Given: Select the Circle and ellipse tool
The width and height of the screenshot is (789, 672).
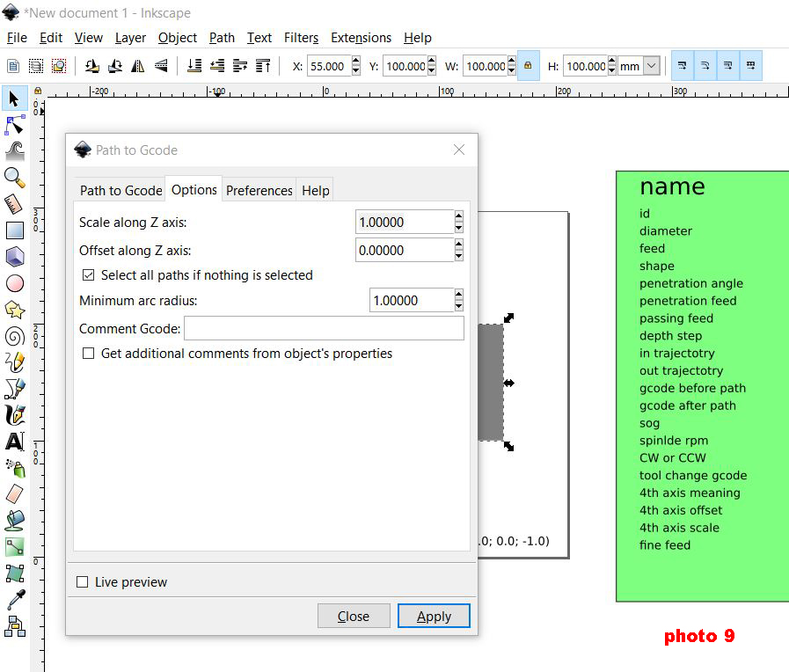Looking at the screenshot, I should coord(14,283).
